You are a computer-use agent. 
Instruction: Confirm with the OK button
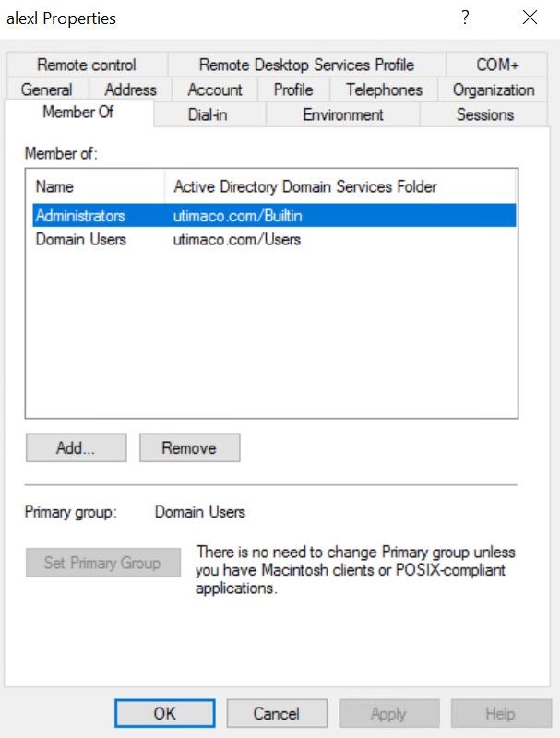click(x=165, y=713)
